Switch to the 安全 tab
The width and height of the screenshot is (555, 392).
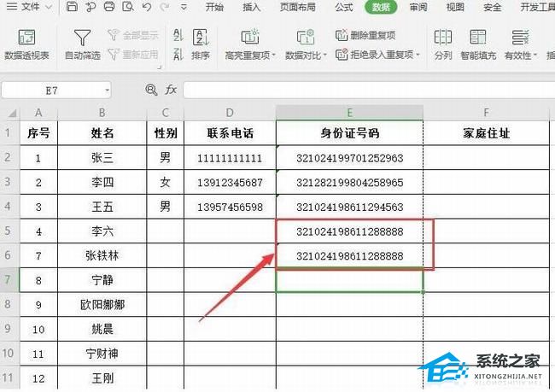(x=492, y=7)
